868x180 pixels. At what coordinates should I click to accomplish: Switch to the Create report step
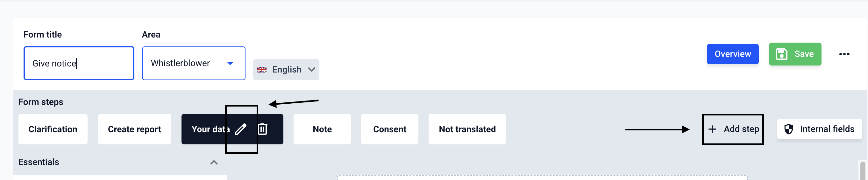(x=134, y=129)
